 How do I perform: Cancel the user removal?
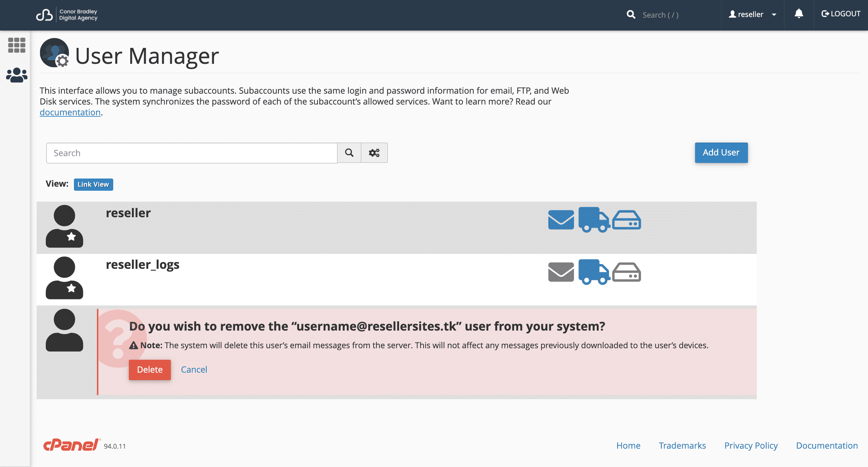click(194, 370)
